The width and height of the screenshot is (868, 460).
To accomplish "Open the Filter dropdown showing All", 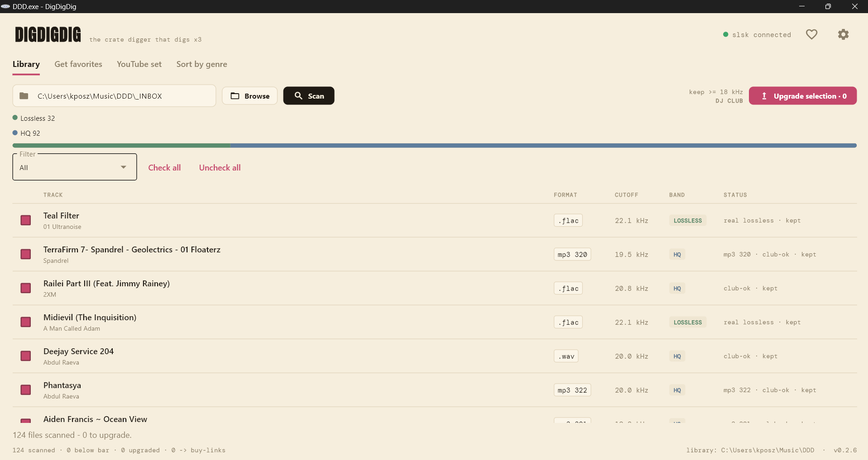I will coord(75,167).
